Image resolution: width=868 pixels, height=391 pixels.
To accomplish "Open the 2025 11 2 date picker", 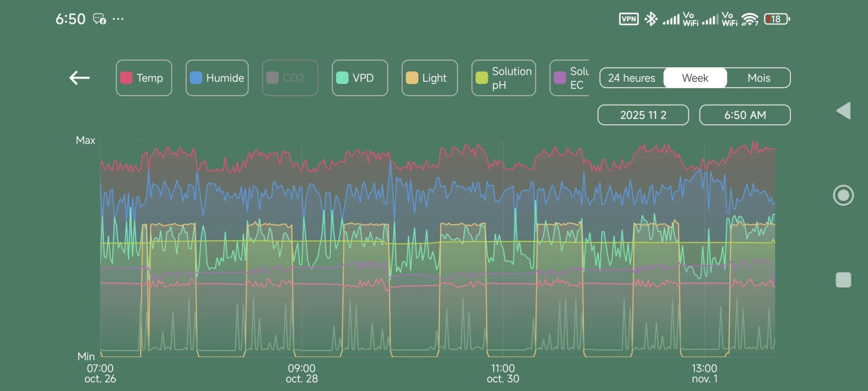I will click(643, 115).
